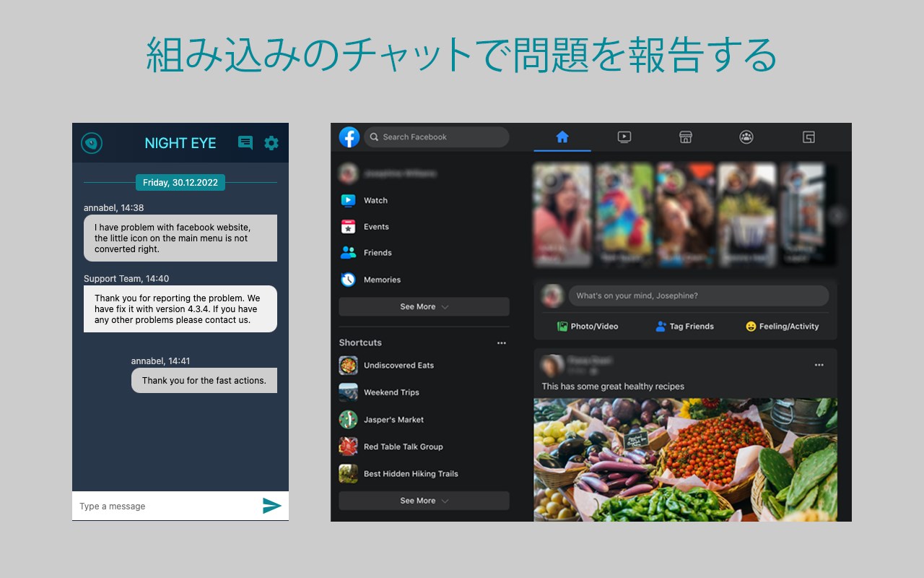Open Undiscovered Eats shortcut
This screenshot has height=578, width=924.
click(x=424, y=366)
